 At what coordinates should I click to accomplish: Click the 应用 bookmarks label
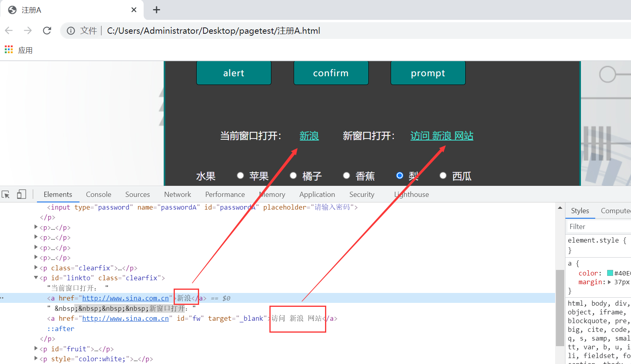25,50
